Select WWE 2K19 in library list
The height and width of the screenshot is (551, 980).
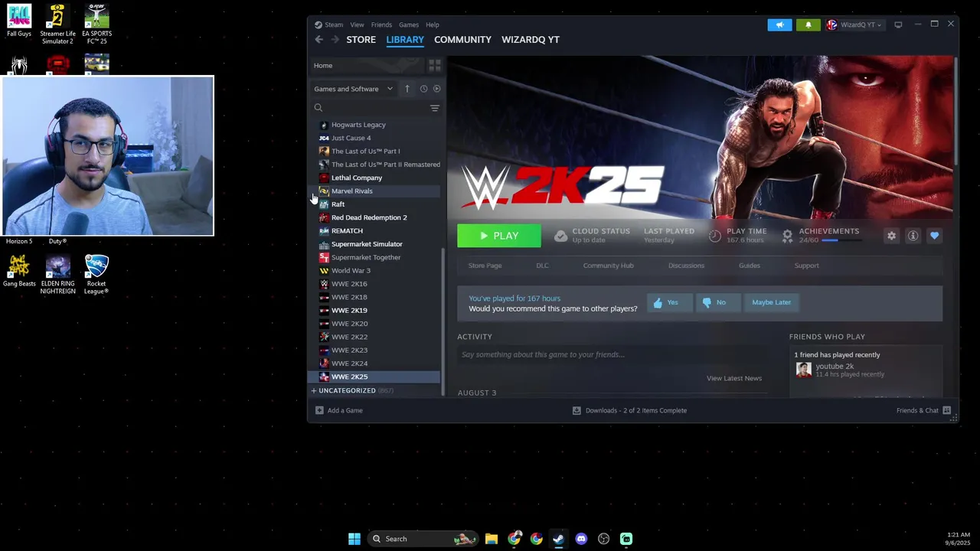tap(375, 311)
